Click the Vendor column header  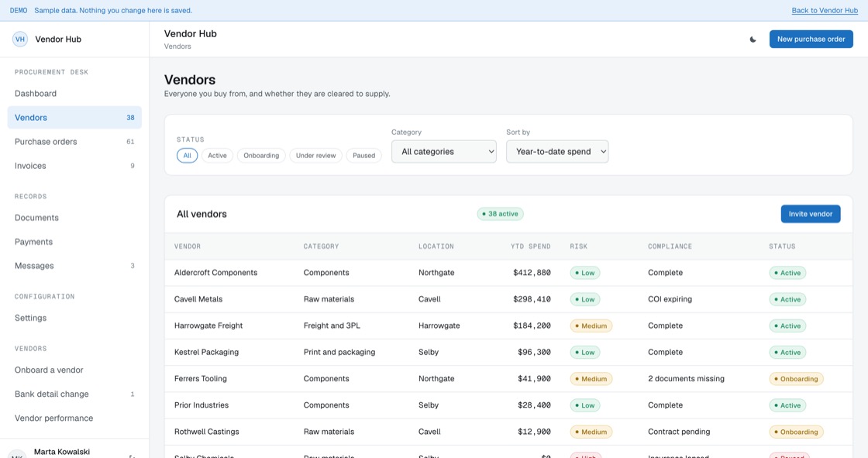click(188, 246)
